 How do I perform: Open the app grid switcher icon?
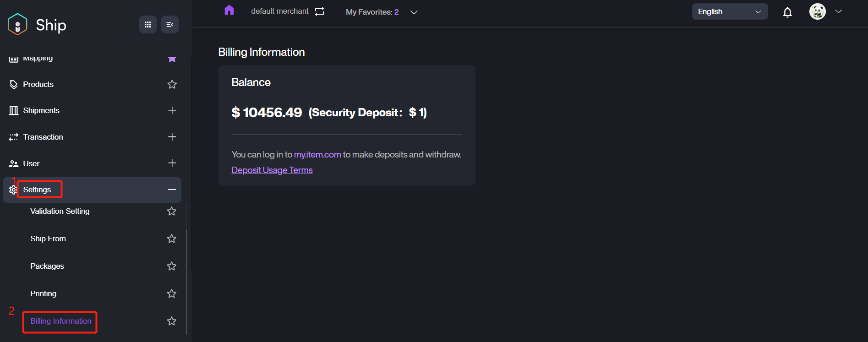(x=147, y=25)
